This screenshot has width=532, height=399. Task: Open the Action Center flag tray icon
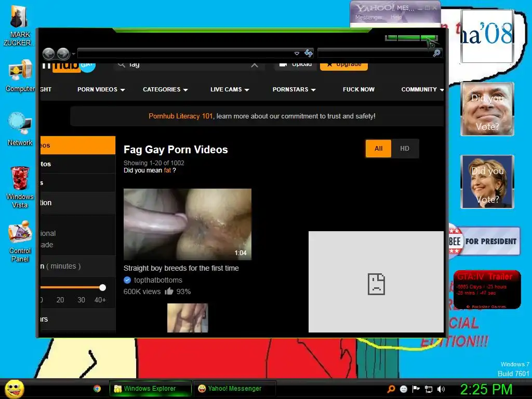[416, 389]
